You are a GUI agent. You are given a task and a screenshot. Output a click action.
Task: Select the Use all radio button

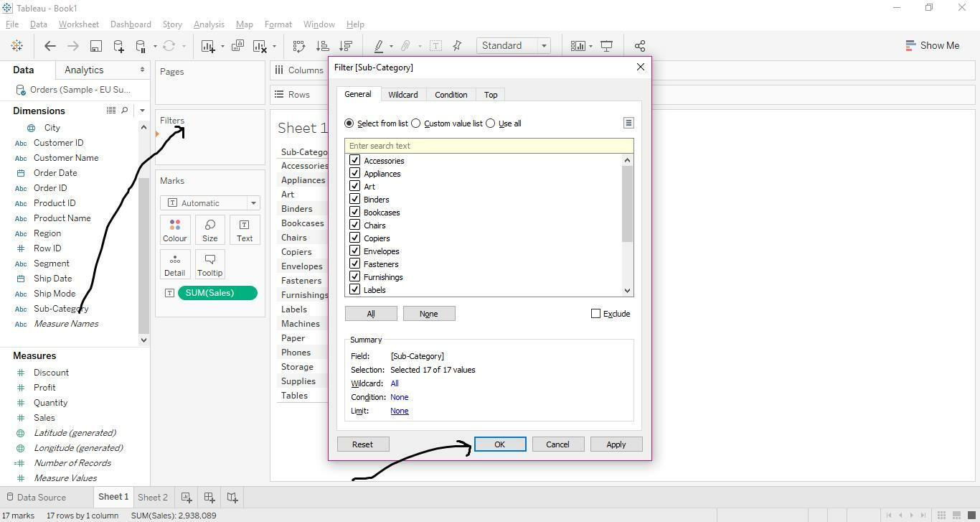click(490, 123)
